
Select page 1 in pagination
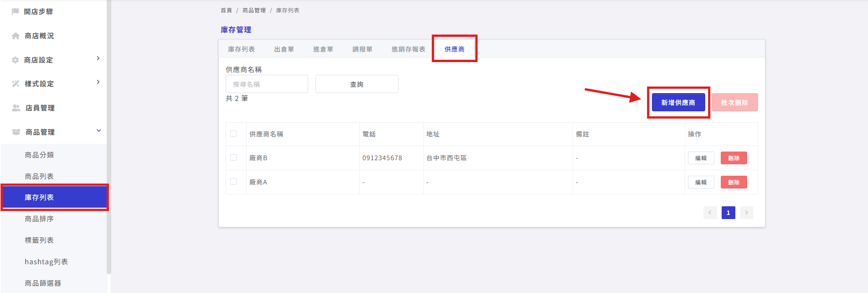728,213
